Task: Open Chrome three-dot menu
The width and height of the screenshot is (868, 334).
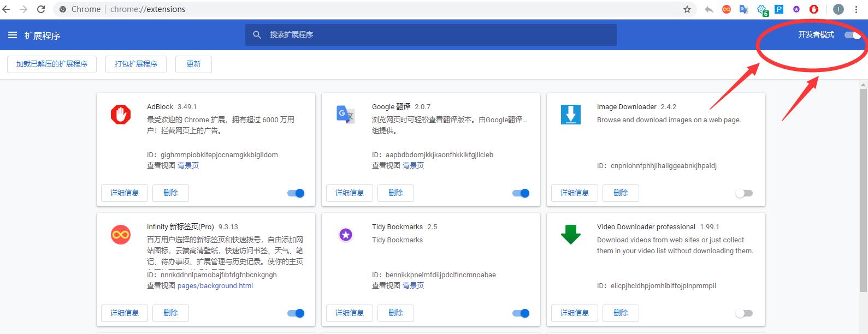Action: [856, 9]
